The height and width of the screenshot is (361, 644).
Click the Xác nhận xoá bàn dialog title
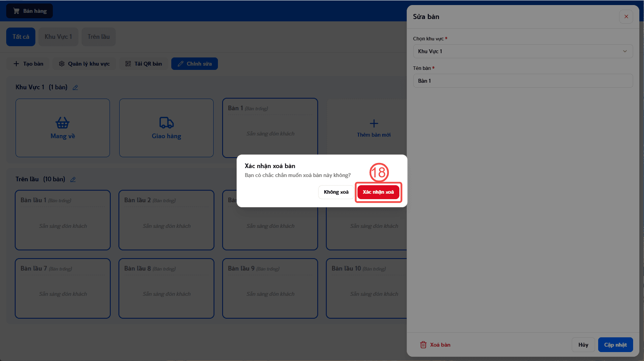(x=270, y=166)
